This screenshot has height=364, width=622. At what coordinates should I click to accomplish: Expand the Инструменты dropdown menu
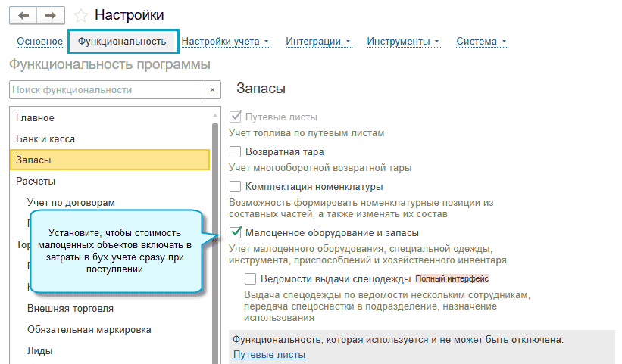[x=402, y=42]
